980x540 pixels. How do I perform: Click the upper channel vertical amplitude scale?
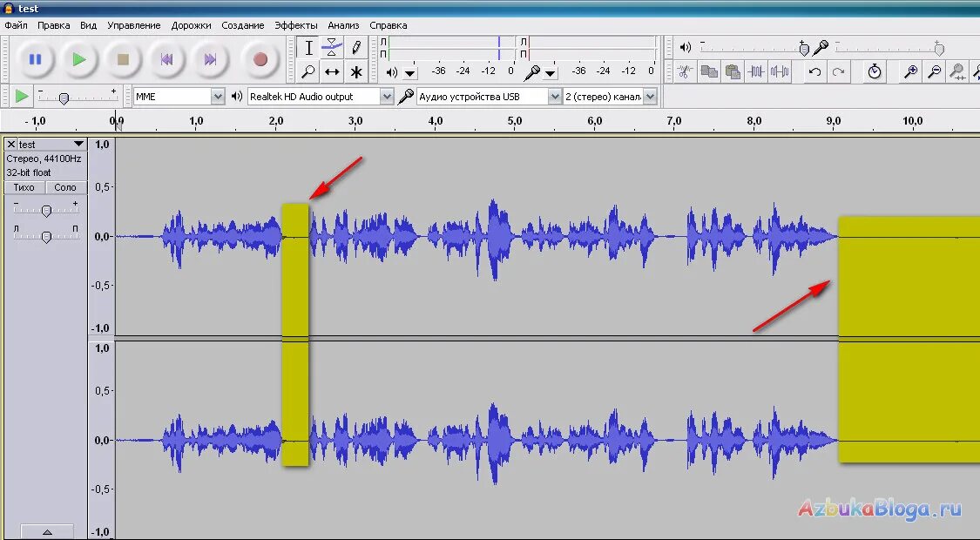click(x=102, y=236)
